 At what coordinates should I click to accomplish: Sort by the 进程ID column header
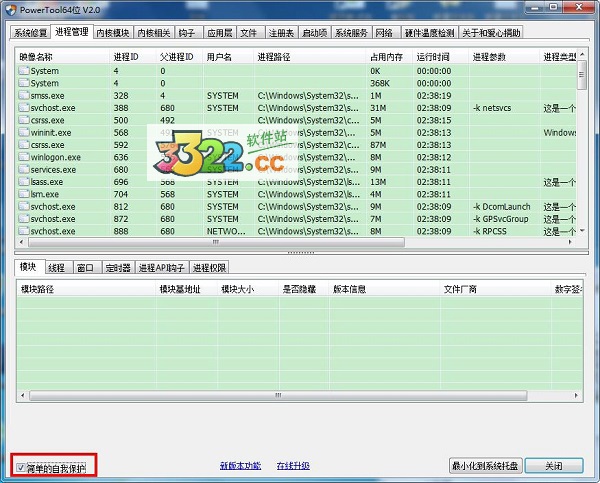tap(133, 57)
